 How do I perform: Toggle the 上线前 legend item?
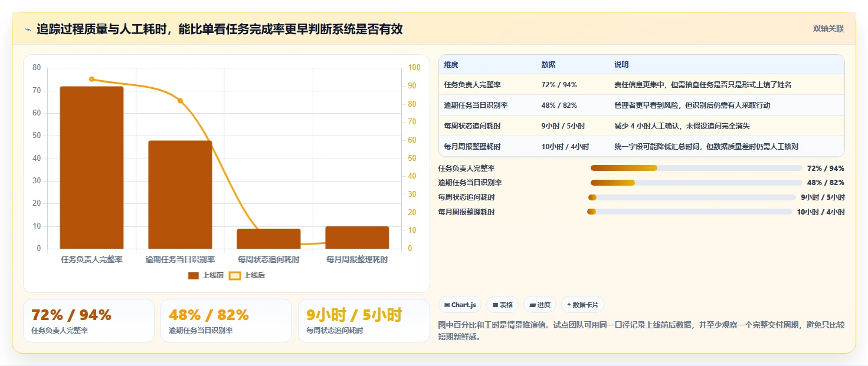(x=205, y=275)
